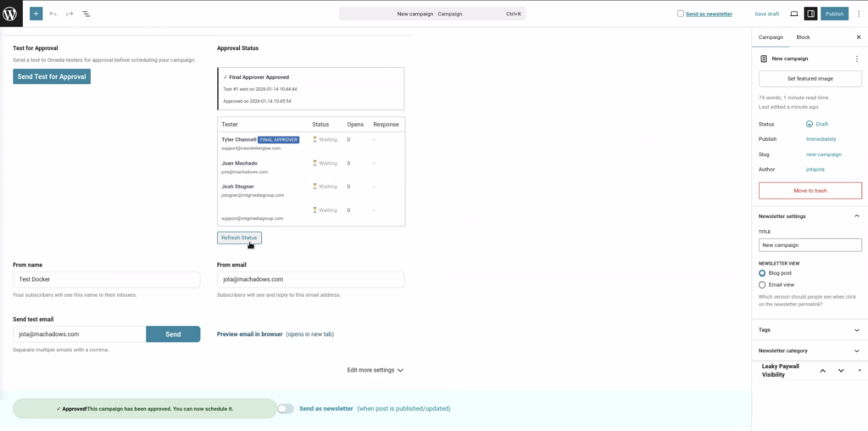The height and width of the screenshot is (431, 868).
Task: Click into the From name field
Action: pyautogui.click(x=106, y=279)
